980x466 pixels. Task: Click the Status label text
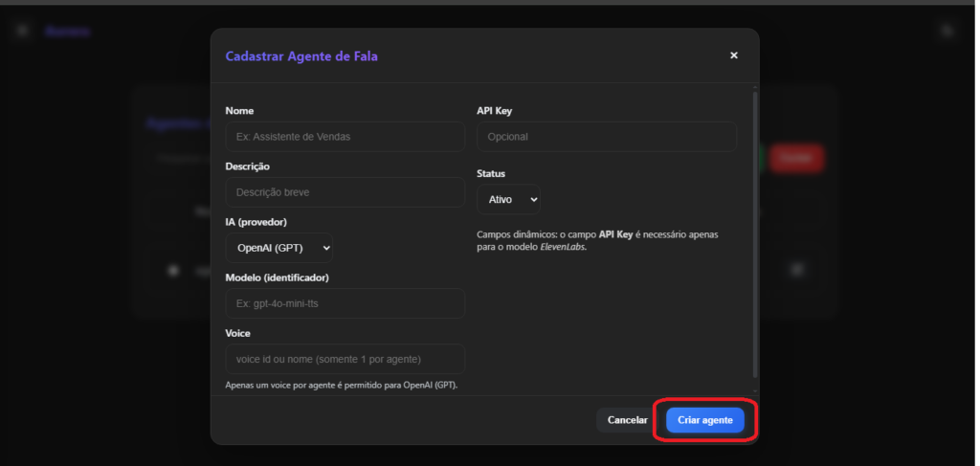coord(491,174)
